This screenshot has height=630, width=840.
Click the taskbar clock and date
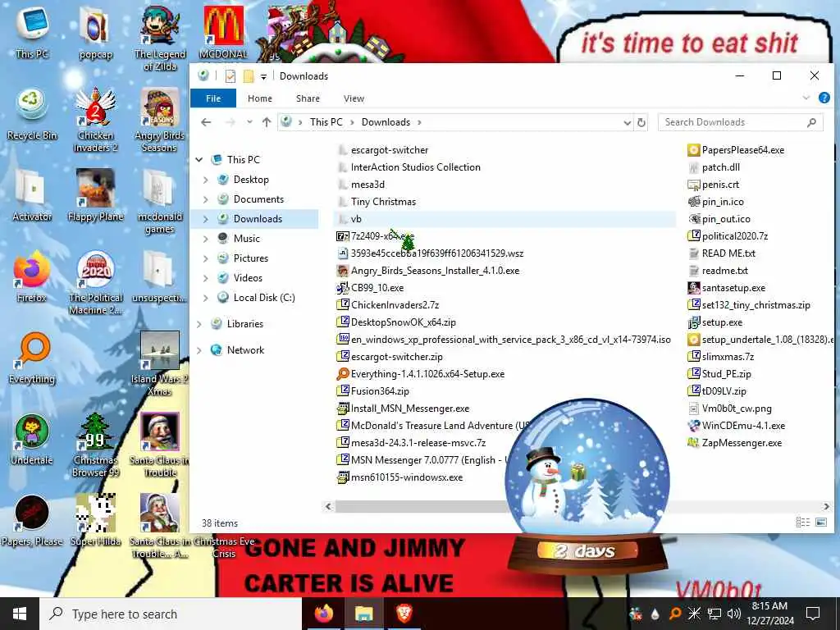pyautogui.click(x=769, y=614)
